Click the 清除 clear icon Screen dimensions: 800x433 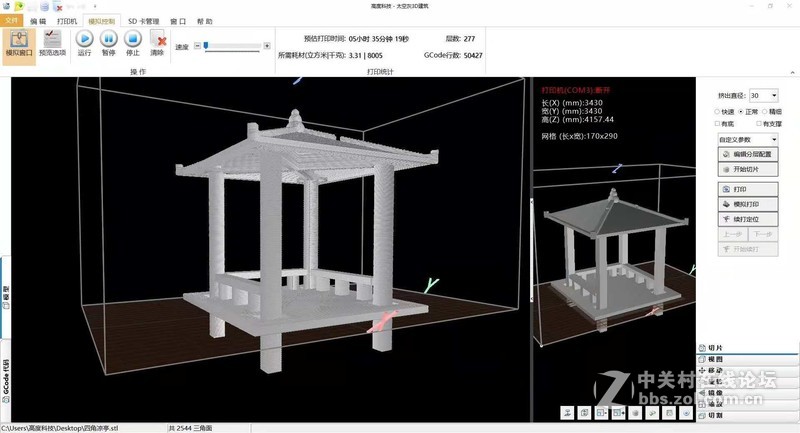coord(157,43)
